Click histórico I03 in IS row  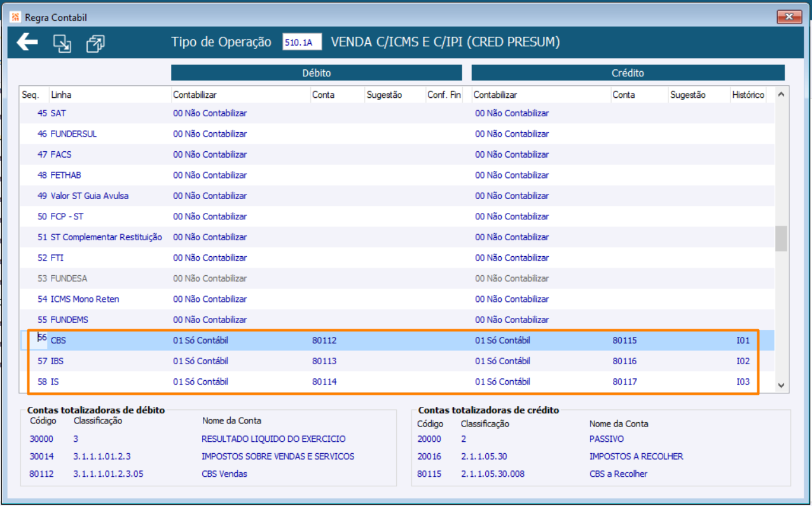coord(743,382)
